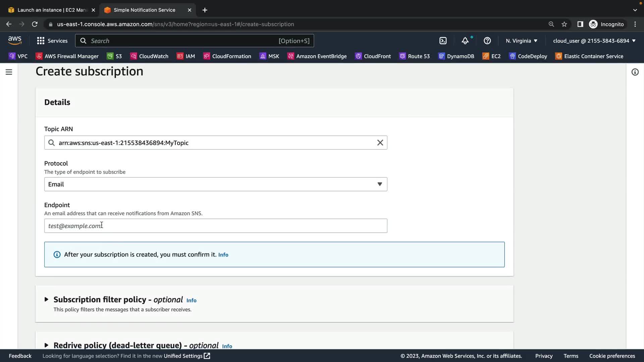Screen dimensions: 644x362
Task: Open the info panel icon at right
Action: [635, 72]
